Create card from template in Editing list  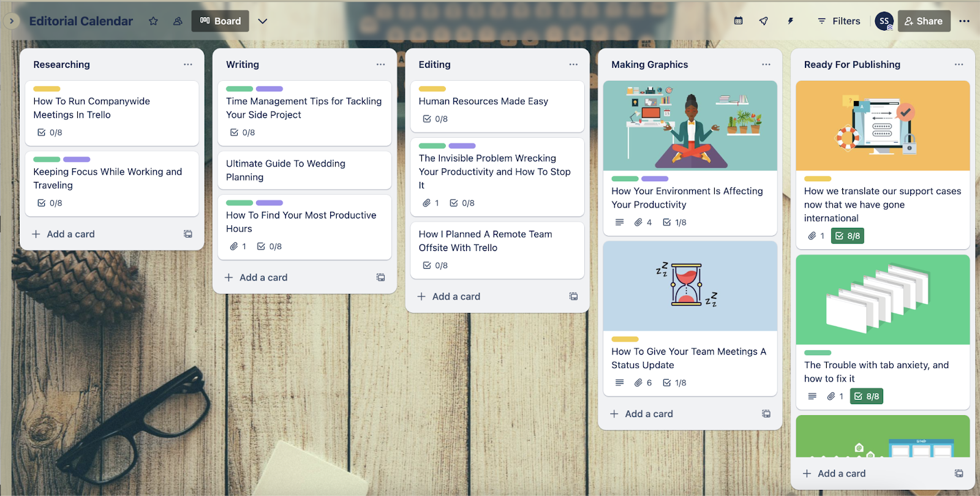[x=573, y=296]
